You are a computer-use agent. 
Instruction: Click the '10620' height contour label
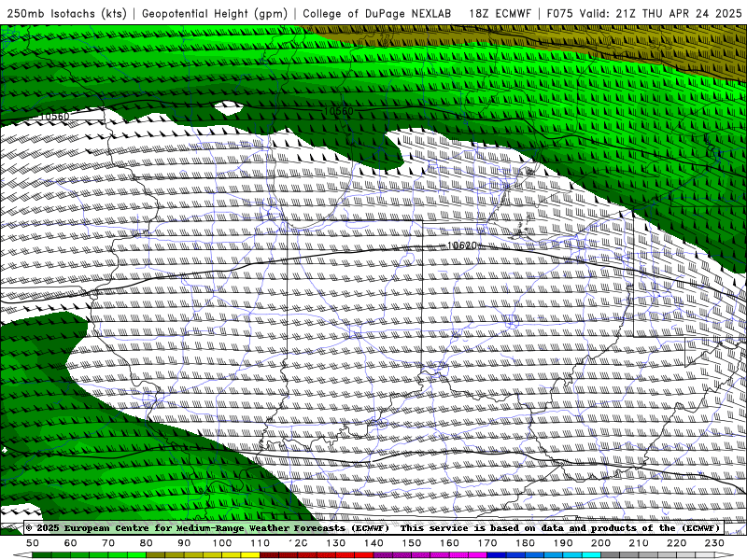pyautogui.click(x=461, y=245)
